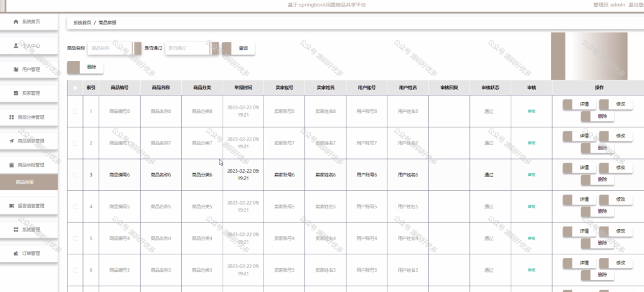This screenshot has width=644, height=292.
Task: Expand the 系统管理 sidebar menu
Action: (x=29, y=230)
